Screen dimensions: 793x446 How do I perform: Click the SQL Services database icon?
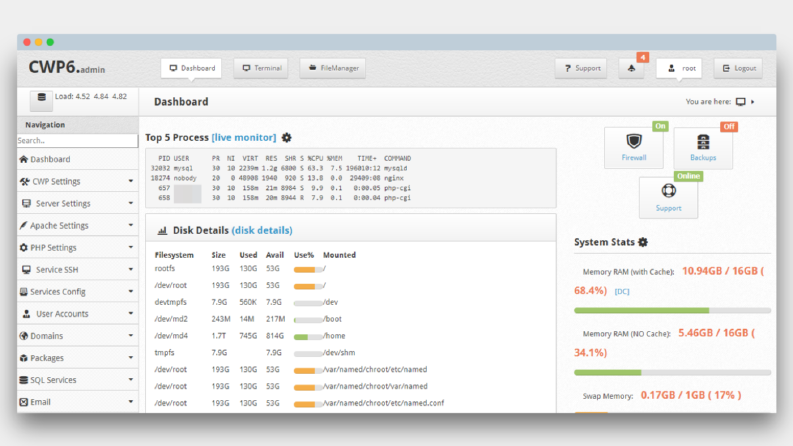[x=24, y=380]
